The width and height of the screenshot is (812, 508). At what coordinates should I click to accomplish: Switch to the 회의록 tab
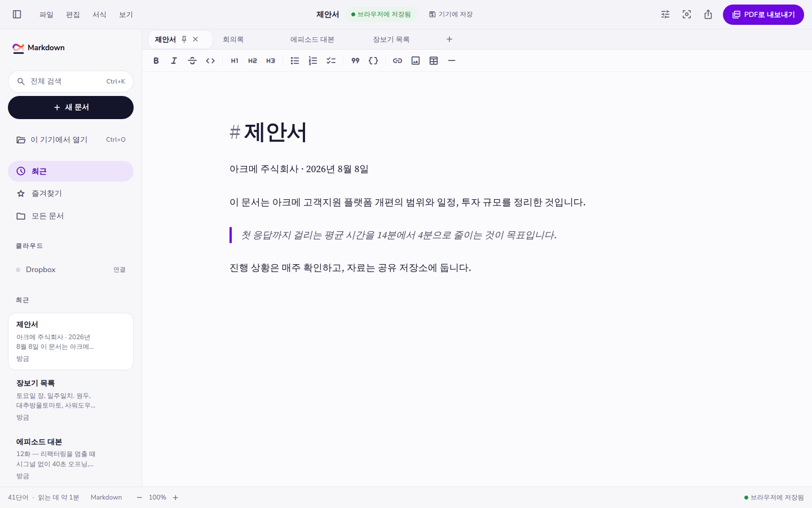coord(233,40)
